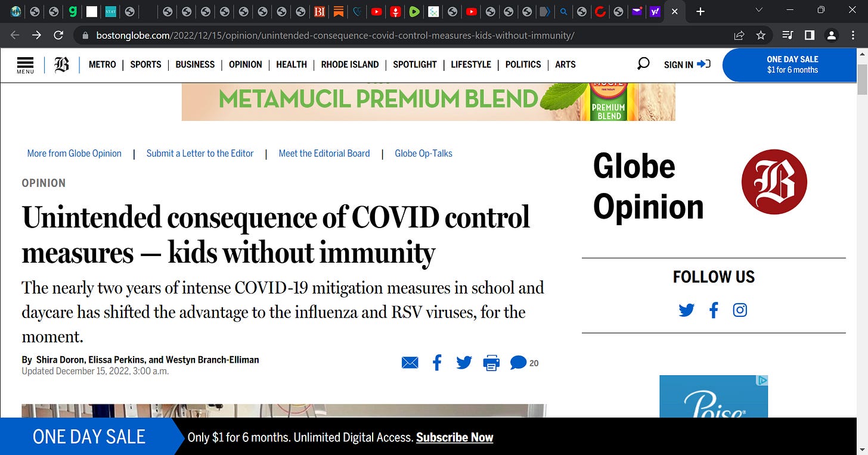This screenshot has width=868, height=455.
Task: Focus the address bar URL
Action: pyautogui.click(x=335, y=35)
